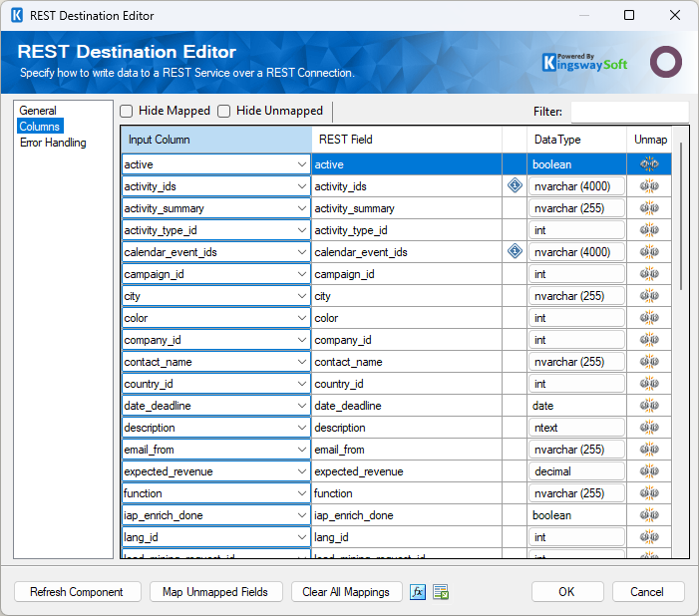Unmap the campaign_id field

tap(649, 274)
